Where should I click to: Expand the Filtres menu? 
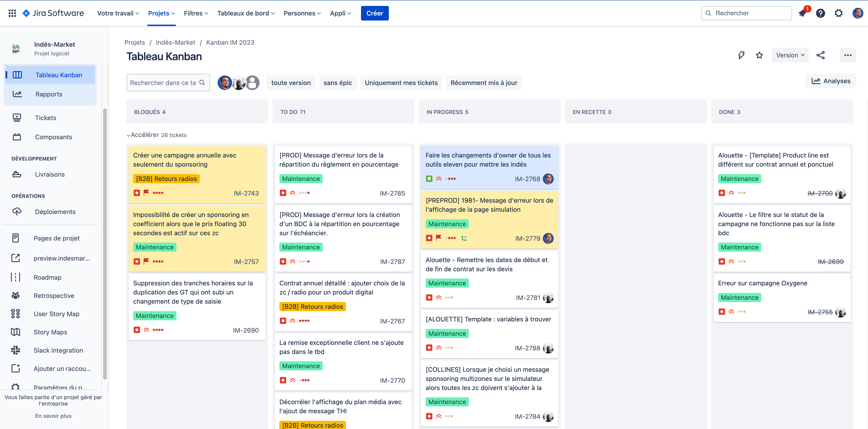196,13
